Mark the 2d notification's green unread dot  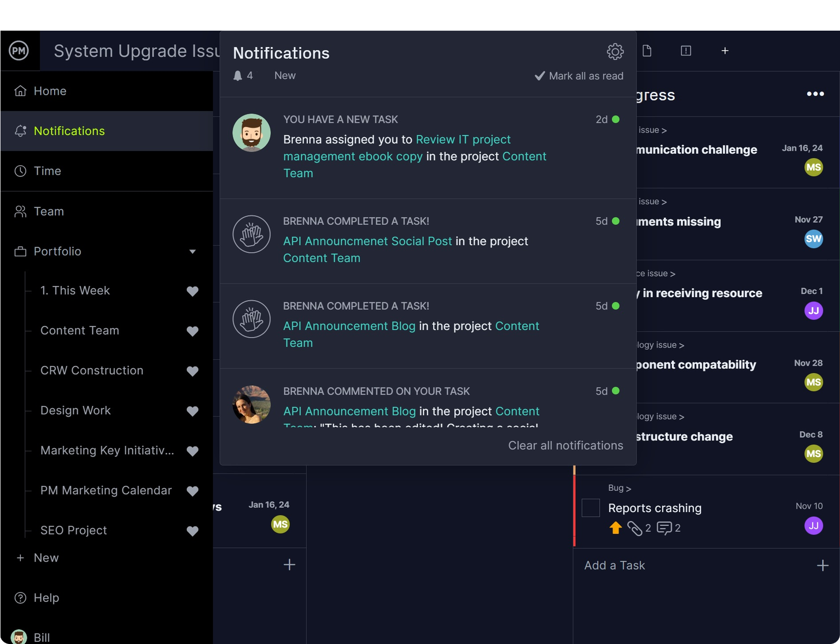point(616,119)
